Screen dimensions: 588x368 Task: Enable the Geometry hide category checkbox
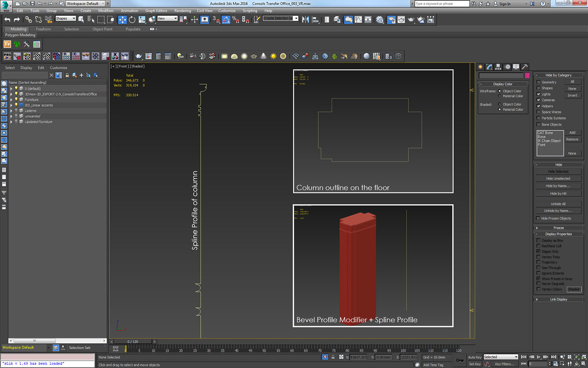point(539,82)
